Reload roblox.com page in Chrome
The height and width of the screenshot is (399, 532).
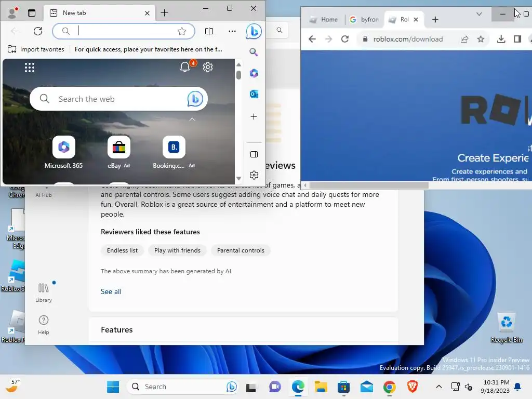pos(345,39)
